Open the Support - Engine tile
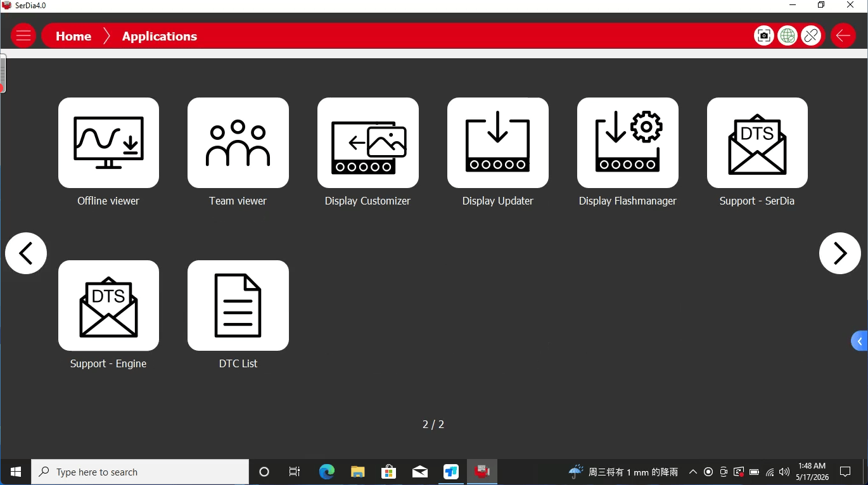Viewport: 868px width, 485px height. pos(108,305)
